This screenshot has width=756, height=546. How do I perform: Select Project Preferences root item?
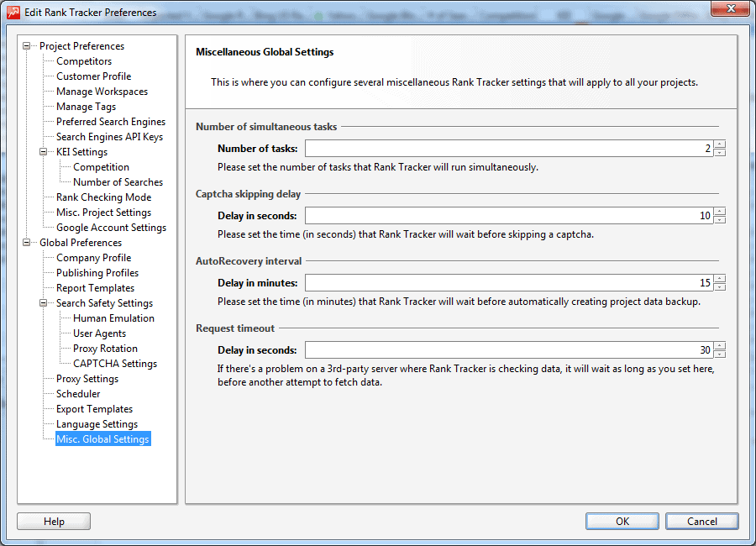pyautogui.click(x=81, y=46)
